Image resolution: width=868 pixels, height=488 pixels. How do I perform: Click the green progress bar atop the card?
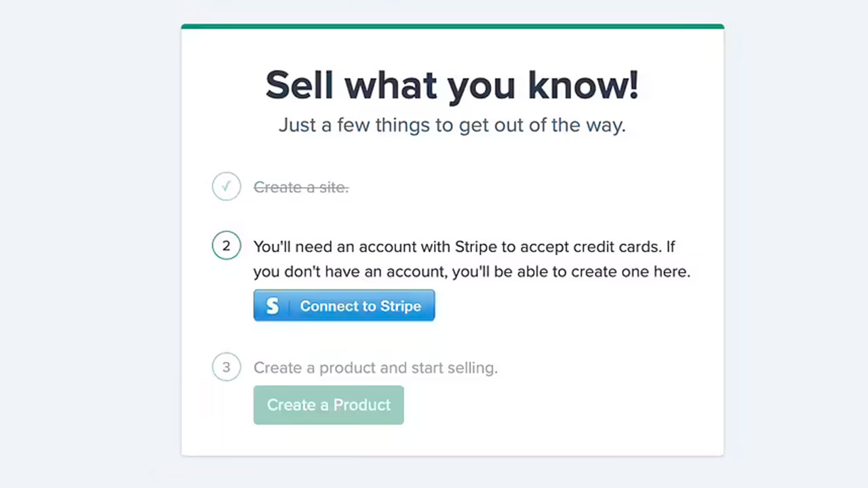point(452,26)
